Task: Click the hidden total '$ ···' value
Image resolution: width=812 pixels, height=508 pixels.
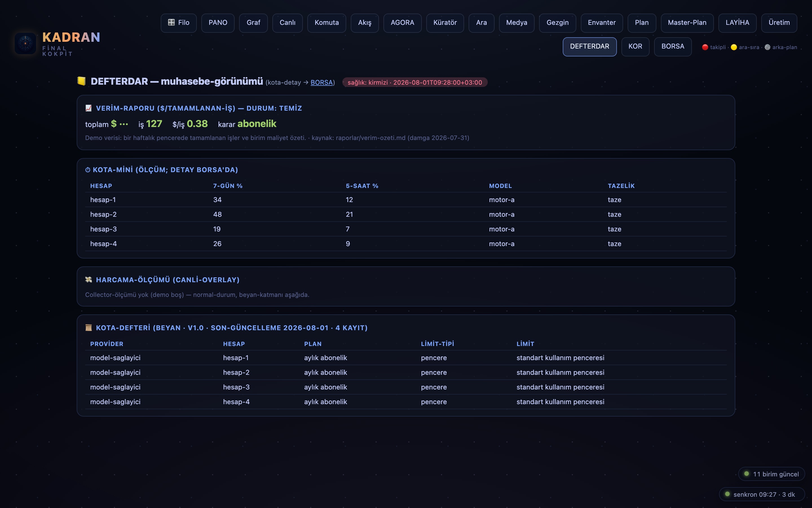Action: point(120,124)
